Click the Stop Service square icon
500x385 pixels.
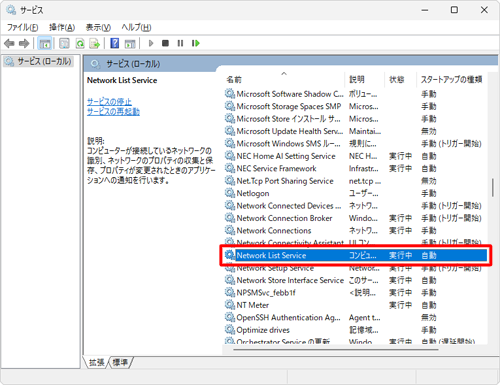point(165,43)
